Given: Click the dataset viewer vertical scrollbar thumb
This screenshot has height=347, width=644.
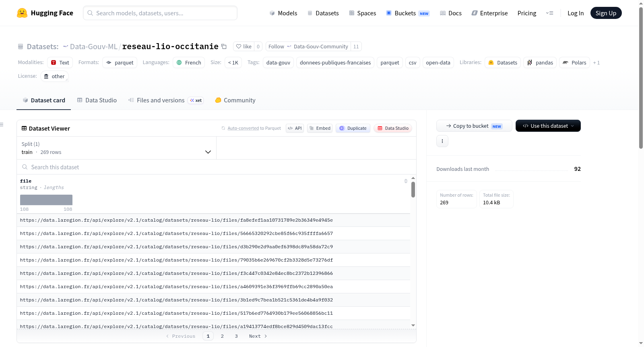Looking at the screenshot, I should pyautogui.click(x=413, y=189).
